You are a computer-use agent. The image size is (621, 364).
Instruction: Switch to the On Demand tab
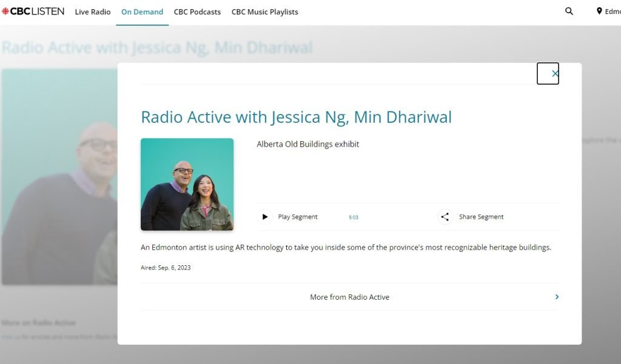(142, 12)
